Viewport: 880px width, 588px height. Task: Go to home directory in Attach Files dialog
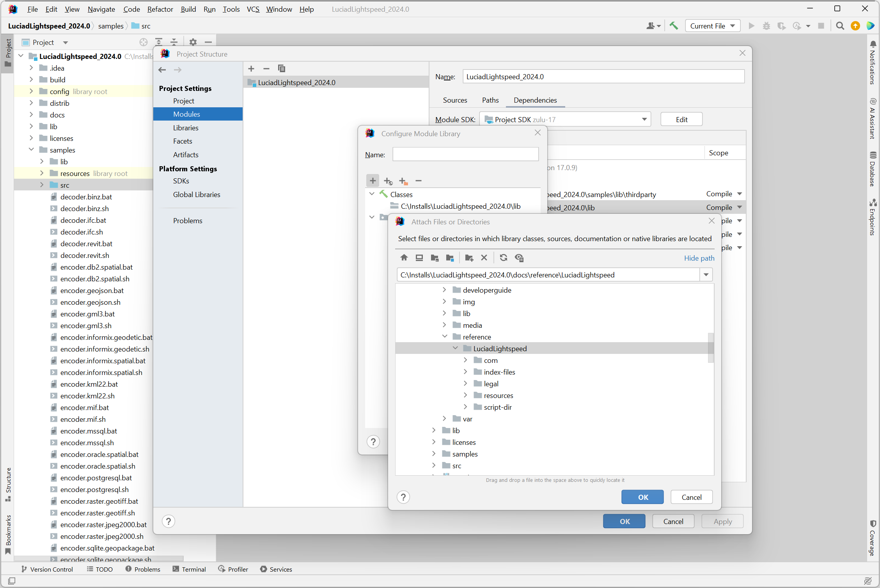[x=404, y=258]
